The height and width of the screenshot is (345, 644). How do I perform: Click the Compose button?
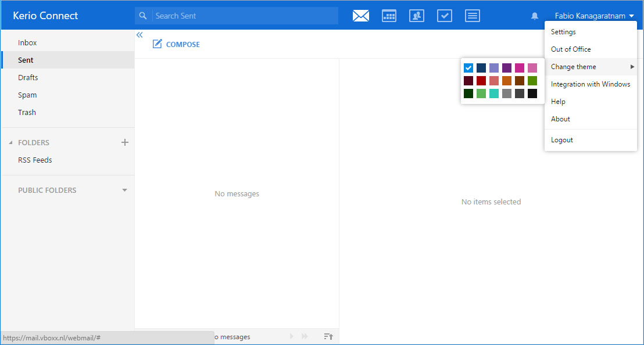(176, 44)
